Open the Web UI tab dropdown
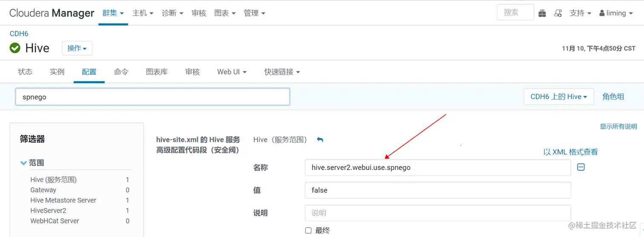The image size is (644, 237). [x=232, y=72]
